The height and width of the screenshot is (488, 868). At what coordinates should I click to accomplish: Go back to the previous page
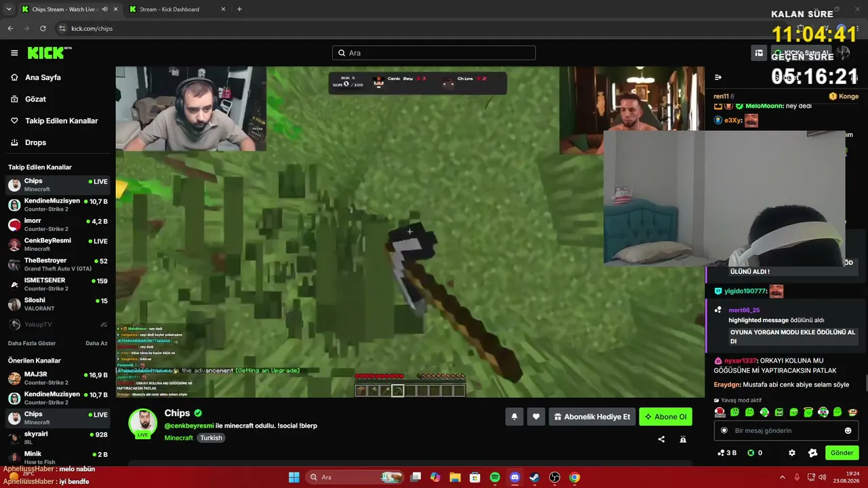(x=10, y=28)
